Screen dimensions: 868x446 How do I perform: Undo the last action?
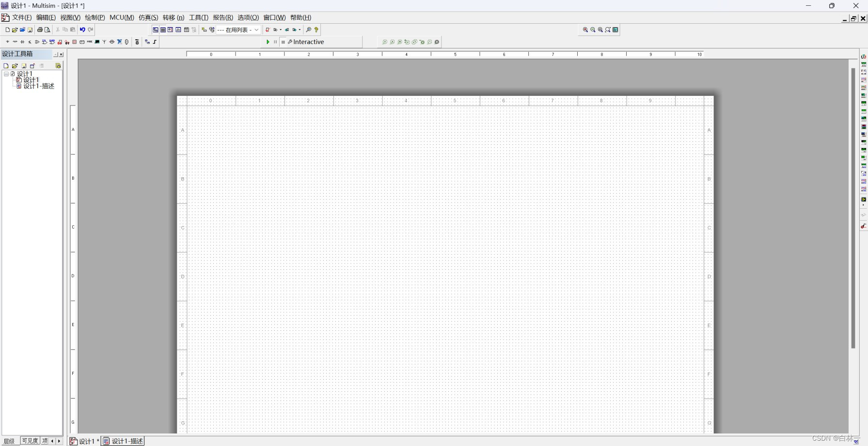click(82, 30)
